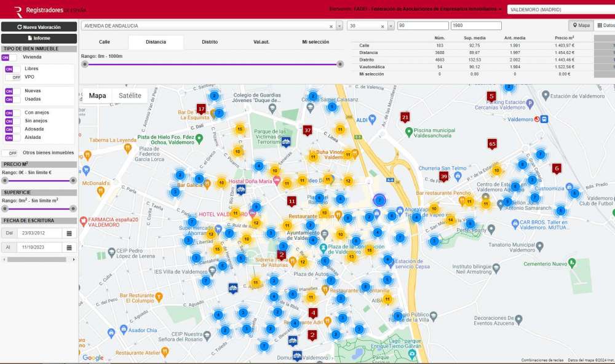
Task: Toggle the Sin anejos switch
Action: point(12,121)
